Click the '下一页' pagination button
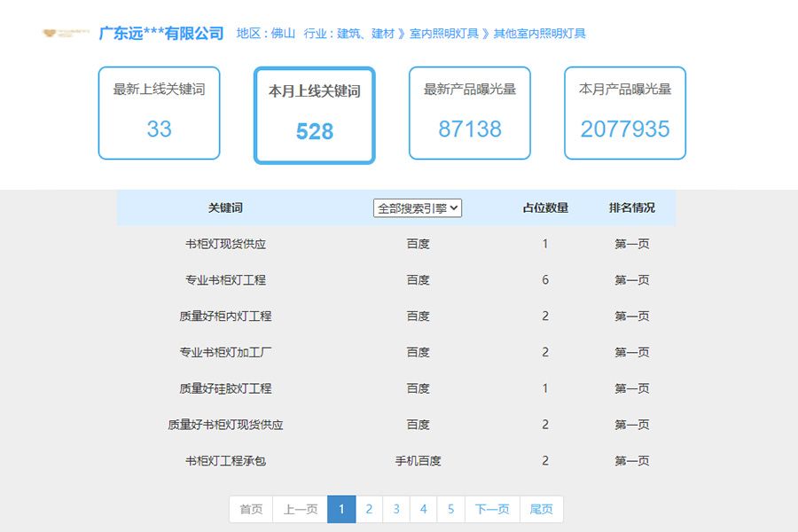The image size is (798, 532). point(491,509)
